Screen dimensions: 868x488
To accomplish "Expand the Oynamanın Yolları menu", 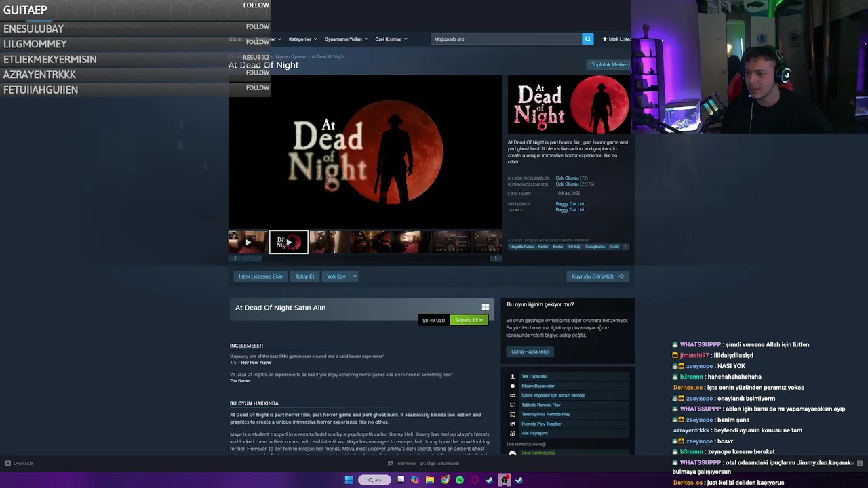I will (x=346, y=39).
